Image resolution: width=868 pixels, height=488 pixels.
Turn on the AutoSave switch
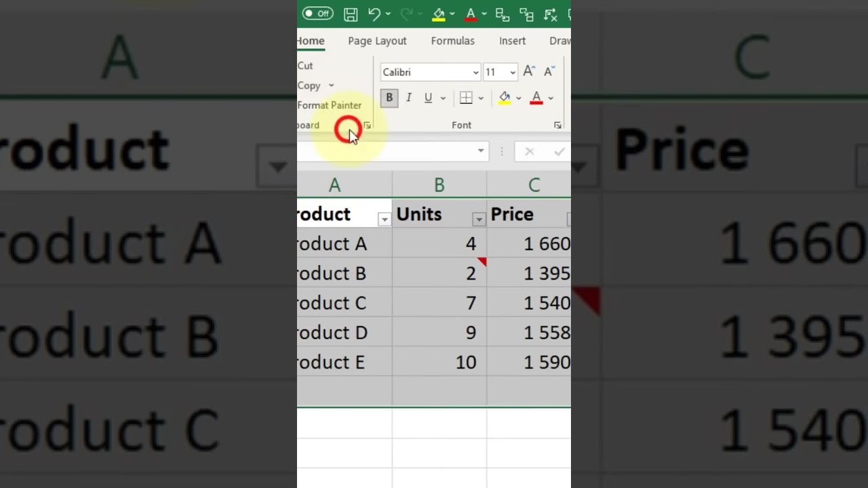[317, 14]
